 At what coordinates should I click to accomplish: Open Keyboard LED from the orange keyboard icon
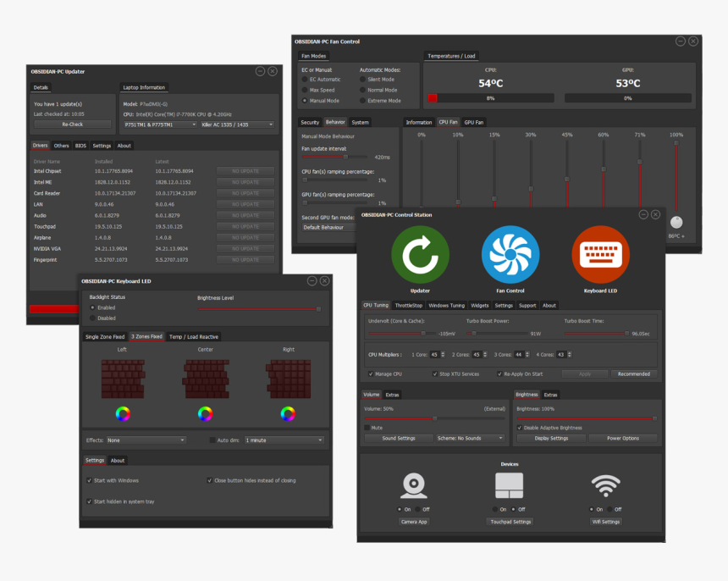pyautogui.click(x=600, y=250)
